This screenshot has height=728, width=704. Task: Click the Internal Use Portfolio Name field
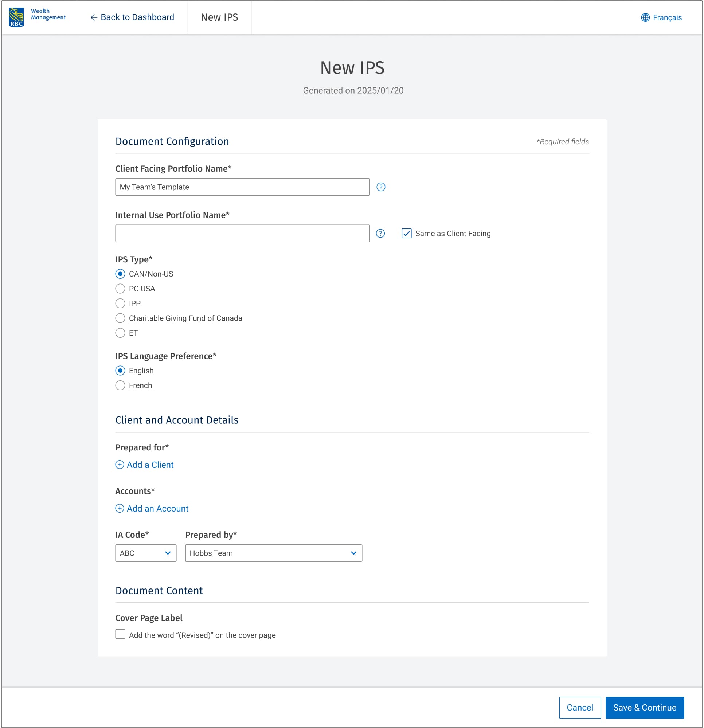point(242,233)
